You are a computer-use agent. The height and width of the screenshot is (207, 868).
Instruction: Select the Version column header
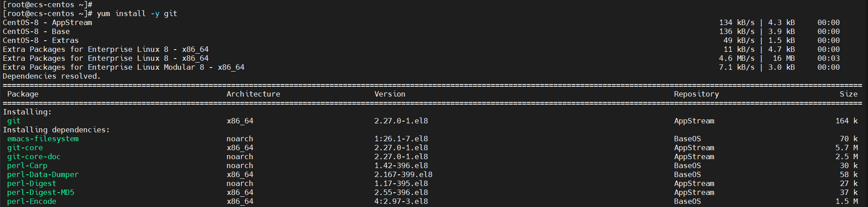389,94
